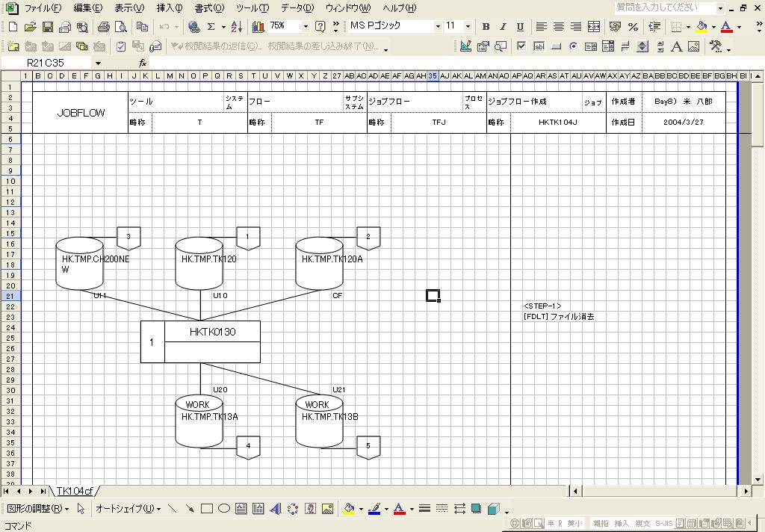
Task: Click the Select Objects pointer tool
Action: pos(81,509)
